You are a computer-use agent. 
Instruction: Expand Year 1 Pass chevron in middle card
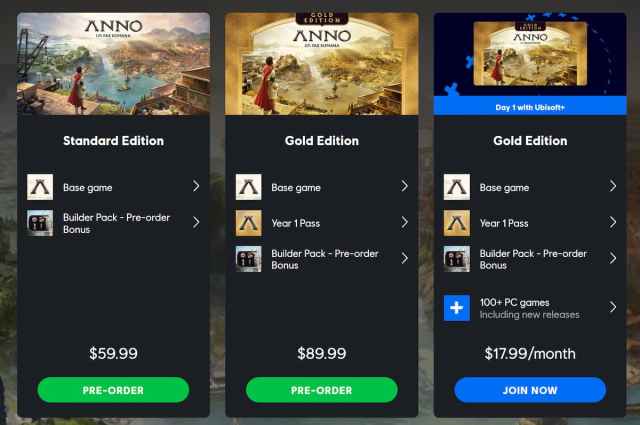click(x=404, y=222)
